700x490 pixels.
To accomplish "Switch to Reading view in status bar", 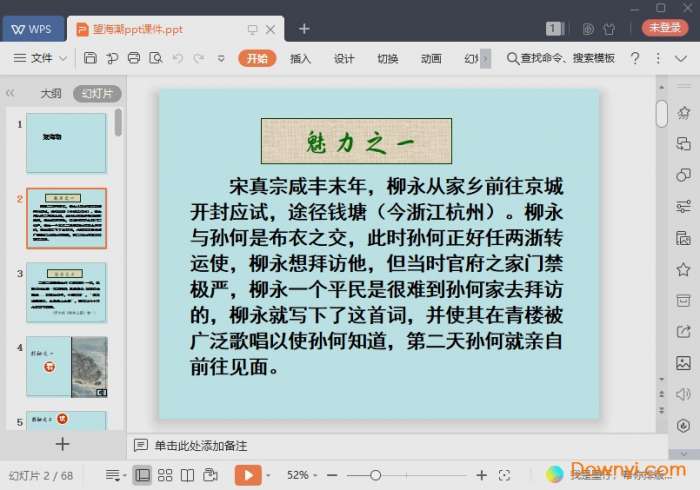I will pos(187,475).
